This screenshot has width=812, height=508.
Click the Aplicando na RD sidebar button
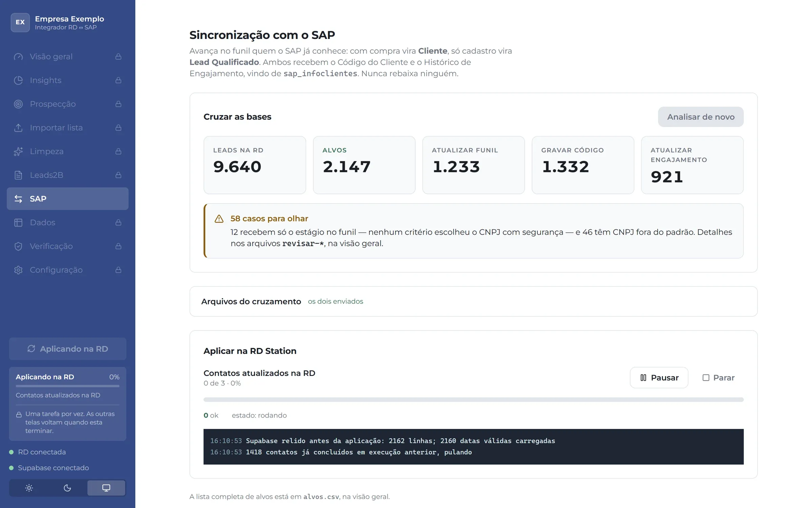coord(68,349)
